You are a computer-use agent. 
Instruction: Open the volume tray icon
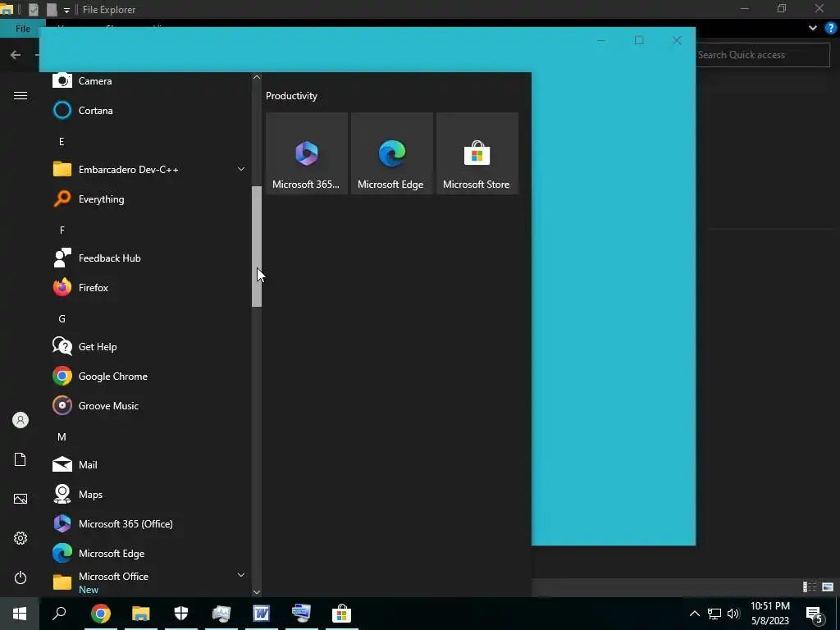pyautogui.click(x=733, y=614)
